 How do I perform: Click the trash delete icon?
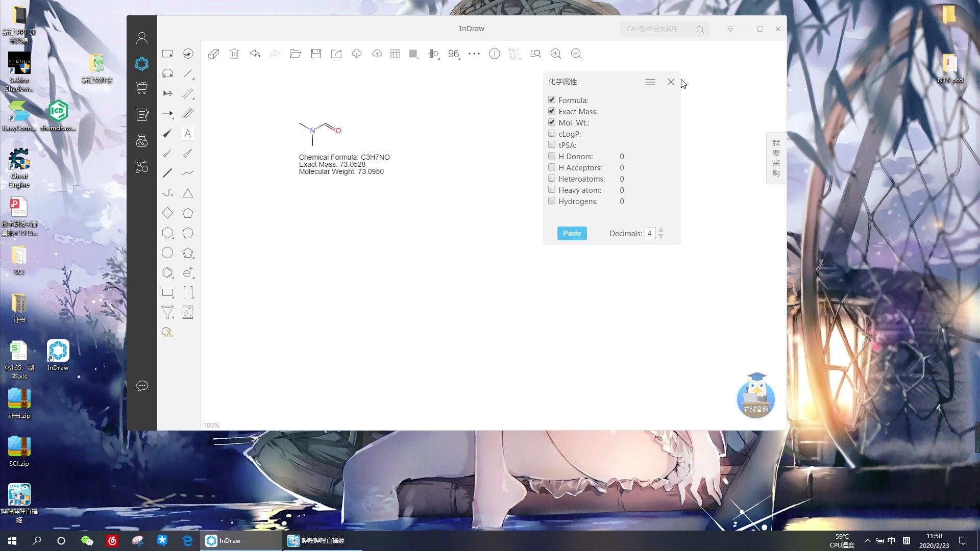[234, 54]
